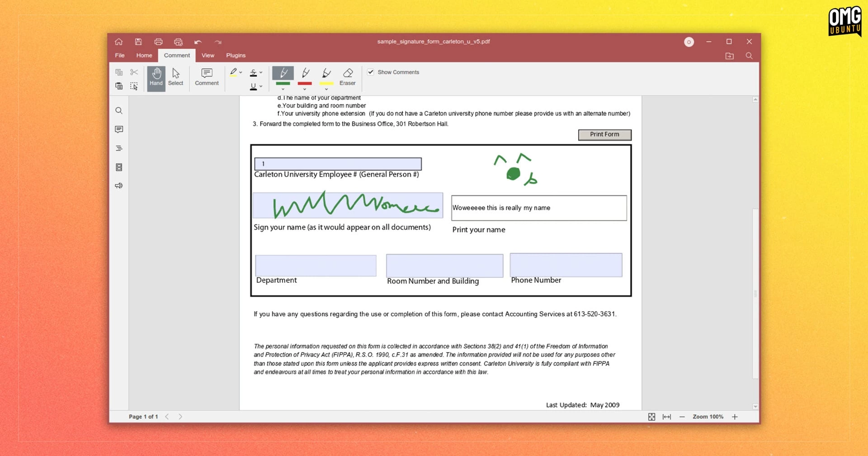
Task: Go to previous page arrow
Action: tap(167, 417)
